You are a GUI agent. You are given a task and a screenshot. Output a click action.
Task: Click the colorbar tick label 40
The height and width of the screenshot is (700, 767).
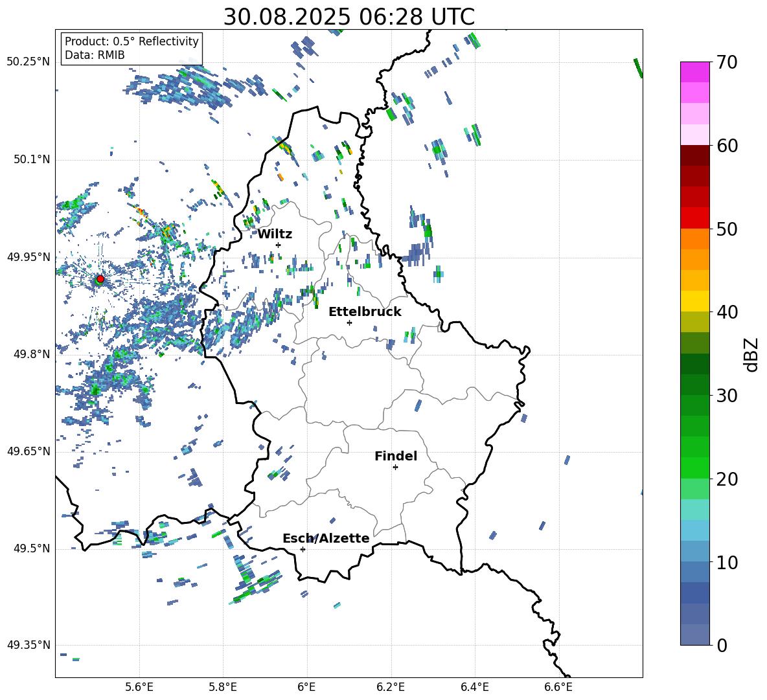coord(727,312)
